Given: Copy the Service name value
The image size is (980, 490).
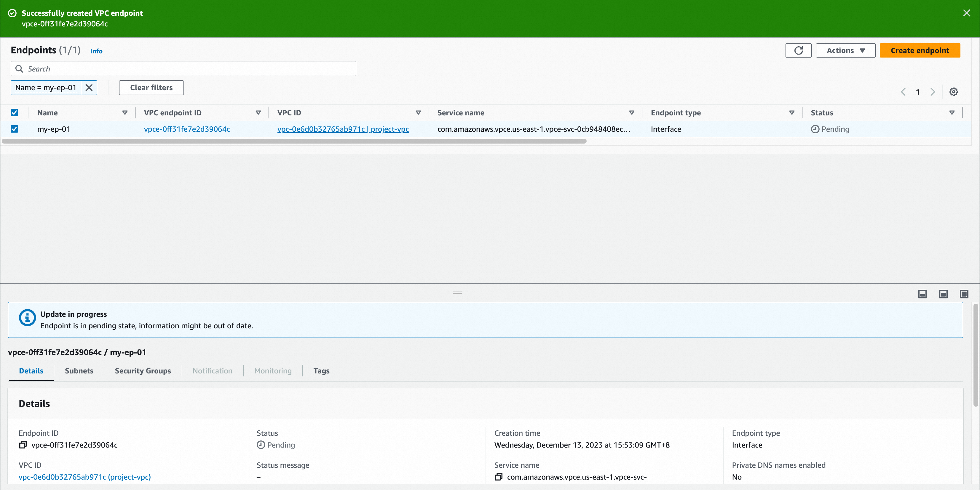Looking at the screenshot, I should coord(498,476).
